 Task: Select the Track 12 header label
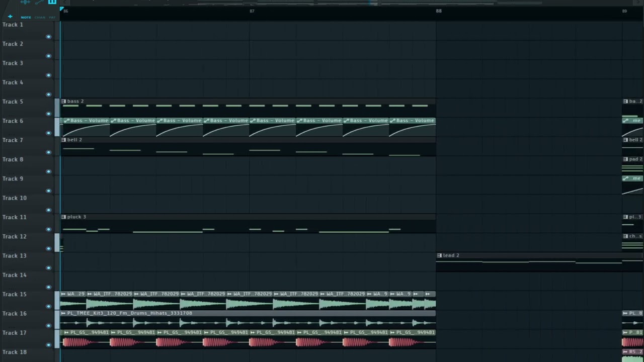[14, 236]
